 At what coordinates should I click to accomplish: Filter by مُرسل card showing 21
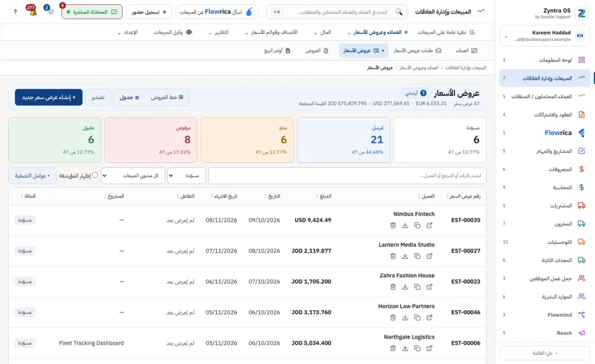343,140
